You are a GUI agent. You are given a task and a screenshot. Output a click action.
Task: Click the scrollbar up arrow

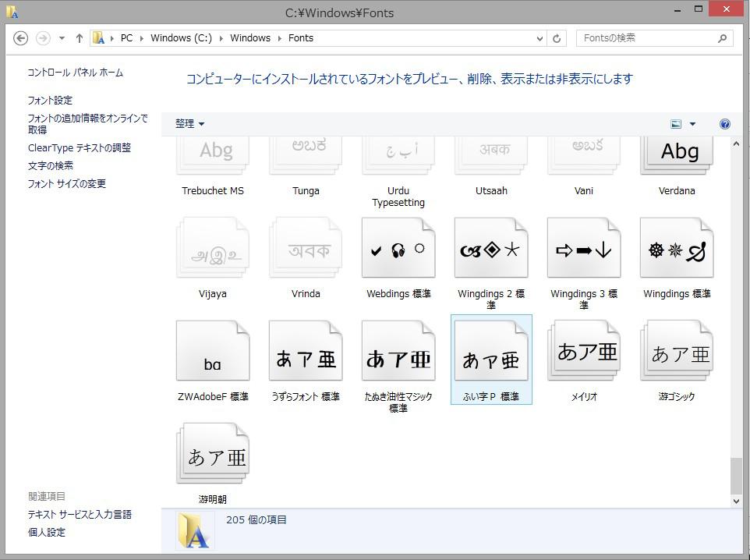736,144
